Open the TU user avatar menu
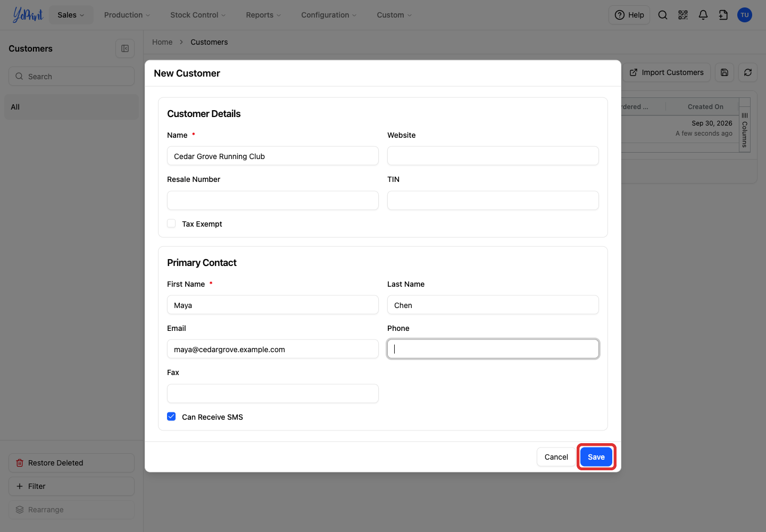Image resolution: width=766 pixels, height=532 pixels. (x=745, y=15)
